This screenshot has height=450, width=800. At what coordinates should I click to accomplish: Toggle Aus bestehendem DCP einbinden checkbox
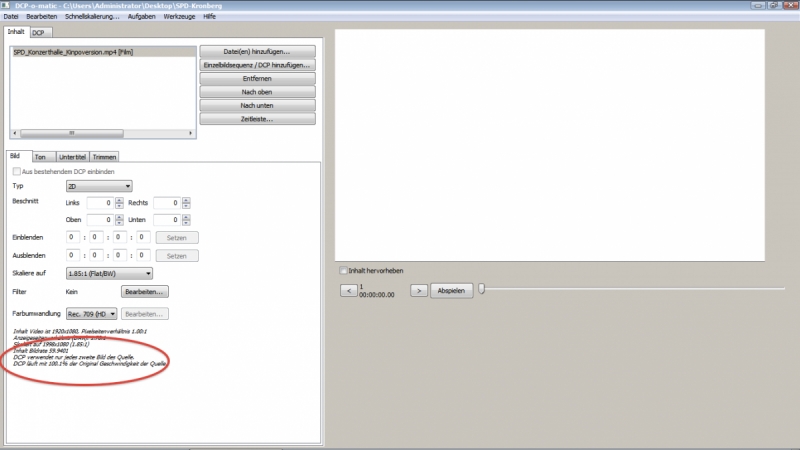(x=15, y=172)
